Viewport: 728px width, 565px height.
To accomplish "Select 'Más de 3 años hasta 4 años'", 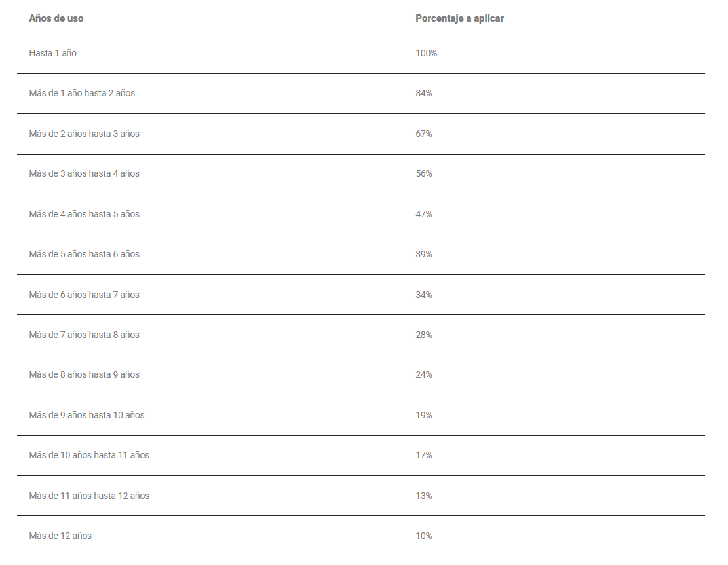I will point(84,173).
